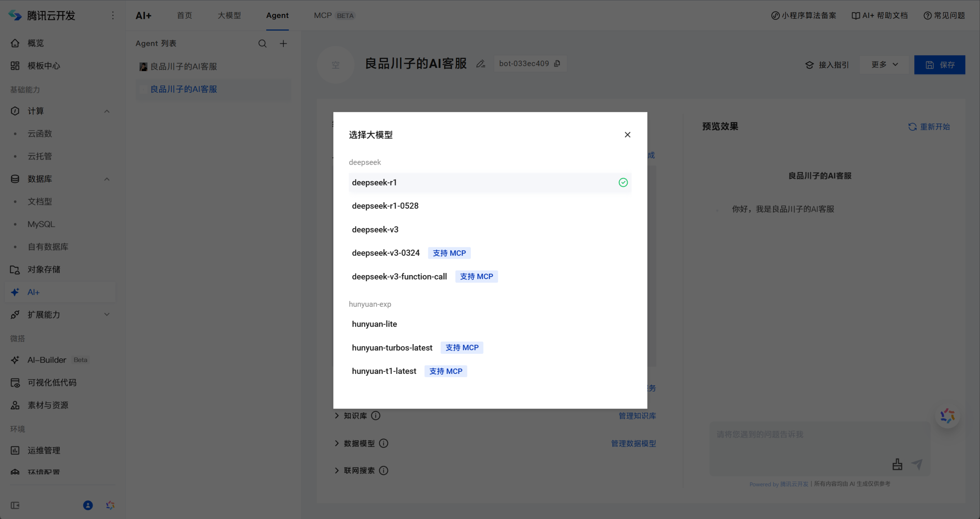Choose hunyuan-t1-latest model
980x519 pixels.
[490, 371]
